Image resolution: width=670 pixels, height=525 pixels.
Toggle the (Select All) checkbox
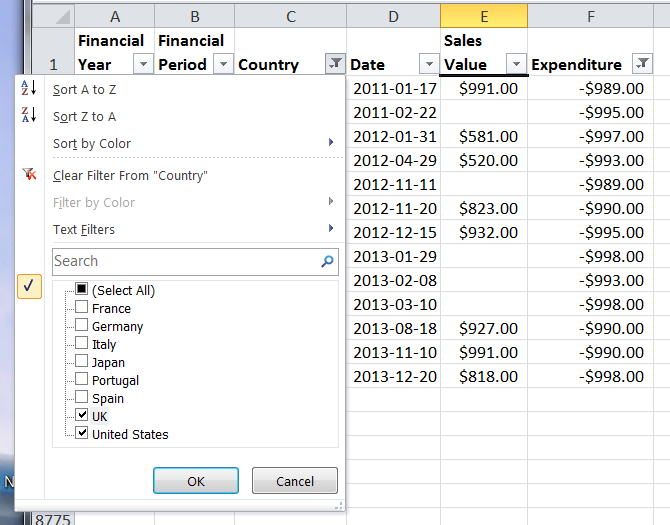pos(82,290)
